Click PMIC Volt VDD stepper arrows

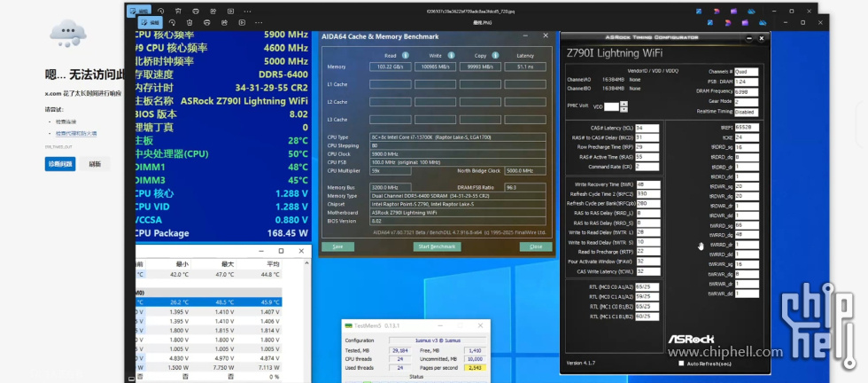click(x=624, y=106)
